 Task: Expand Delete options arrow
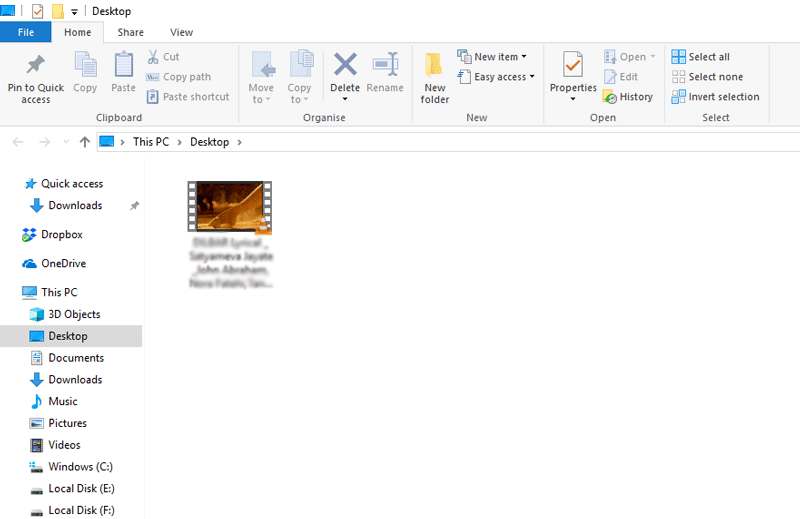point(345,99)
